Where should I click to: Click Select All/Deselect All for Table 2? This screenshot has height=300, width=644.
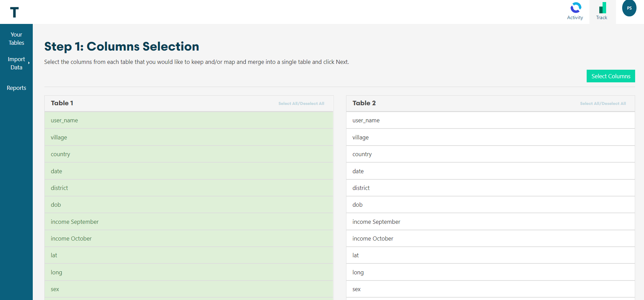click(x=603, y=104)
